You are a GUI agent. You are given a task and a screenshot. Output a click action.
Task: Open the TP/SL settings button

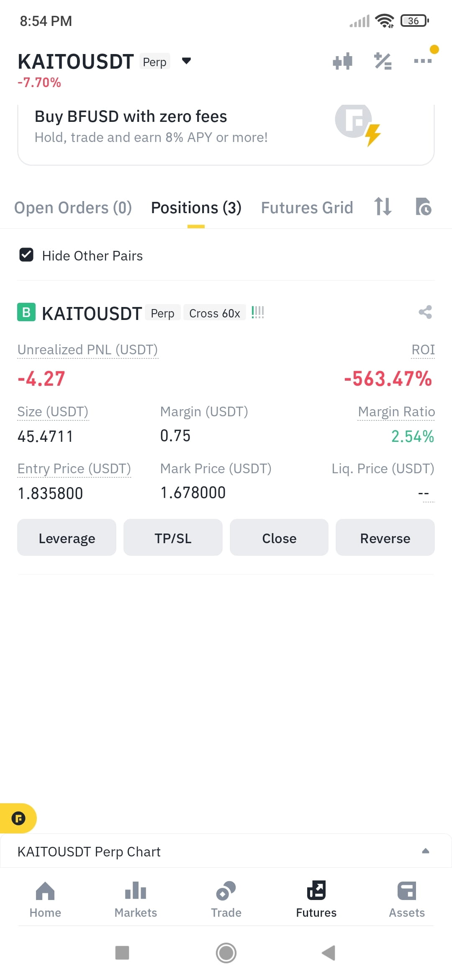pos(173,537)
